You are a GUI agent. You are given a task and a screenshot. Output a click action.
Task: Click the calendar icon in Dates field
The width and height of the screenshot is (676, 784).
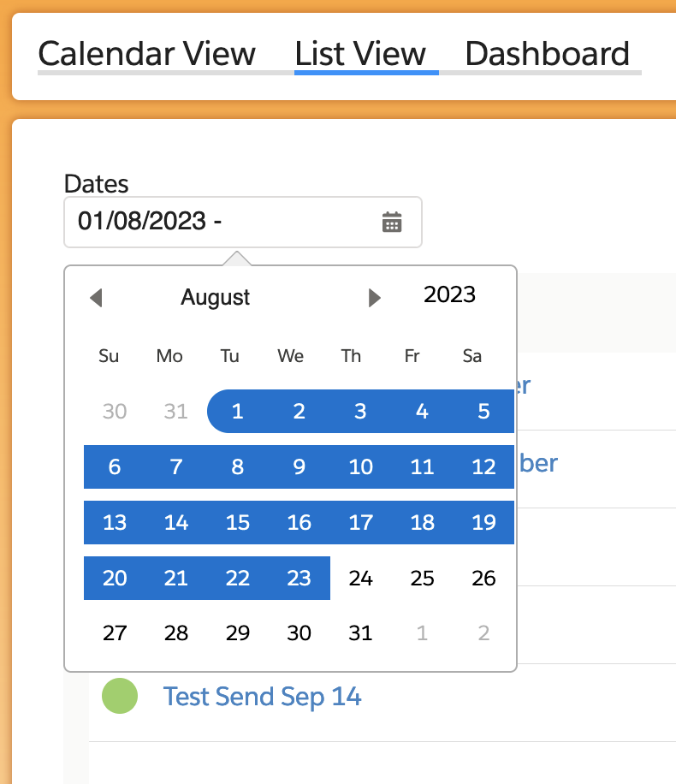tap(391, 223)
